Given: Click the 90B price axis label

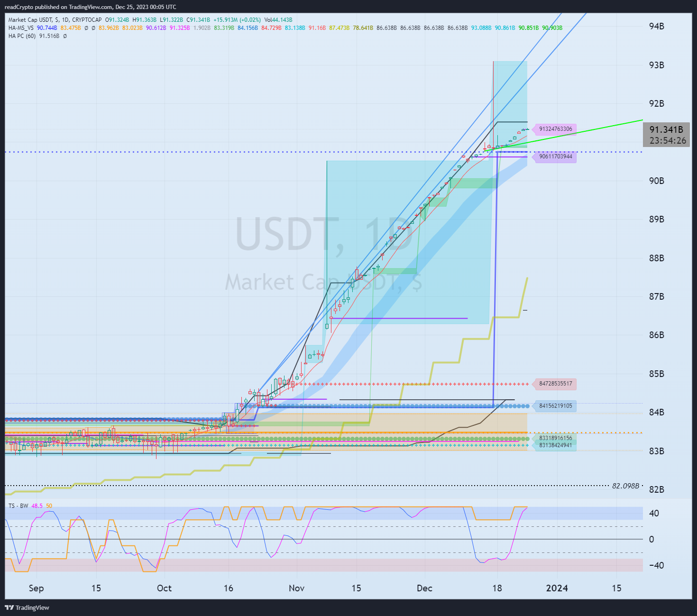Looking at the screenshot, I should (656, 181).
